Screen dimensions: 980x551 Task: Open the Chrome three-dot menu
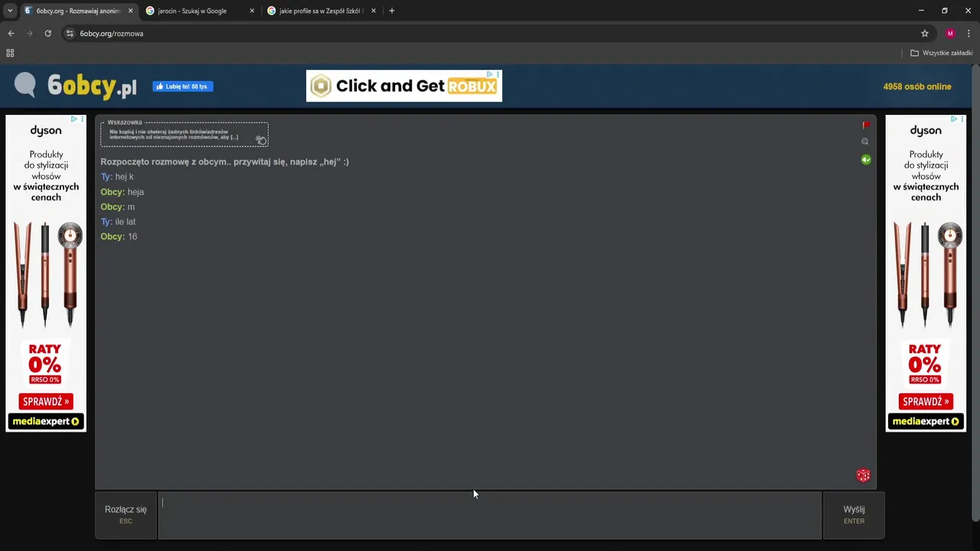tap(969, 34)
